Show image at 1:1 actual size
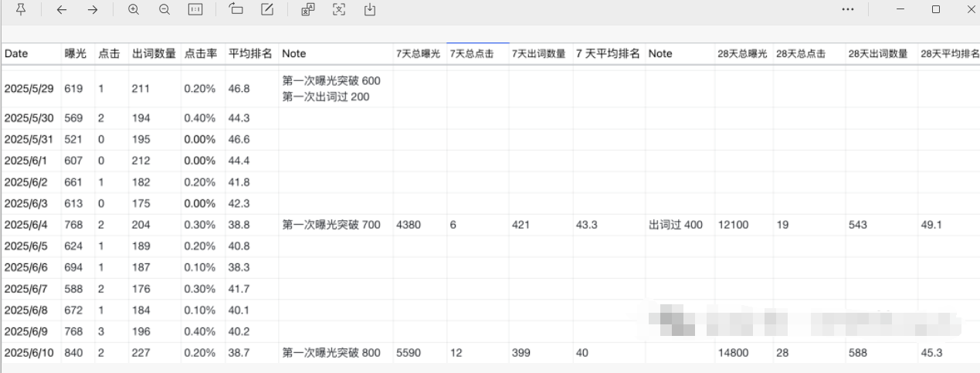 [x=195, y=9]
